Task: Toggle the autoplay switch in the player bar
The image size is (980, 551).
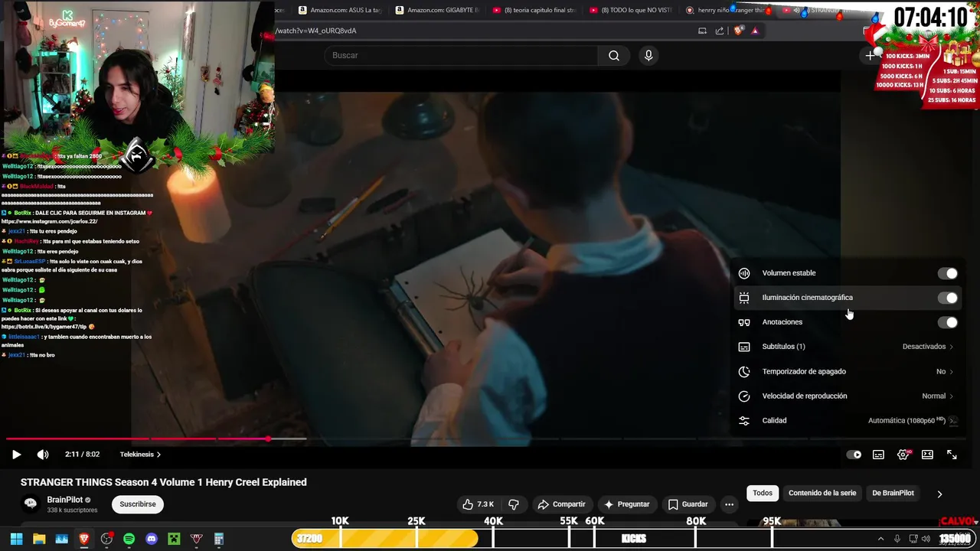Action: point(854,455)
